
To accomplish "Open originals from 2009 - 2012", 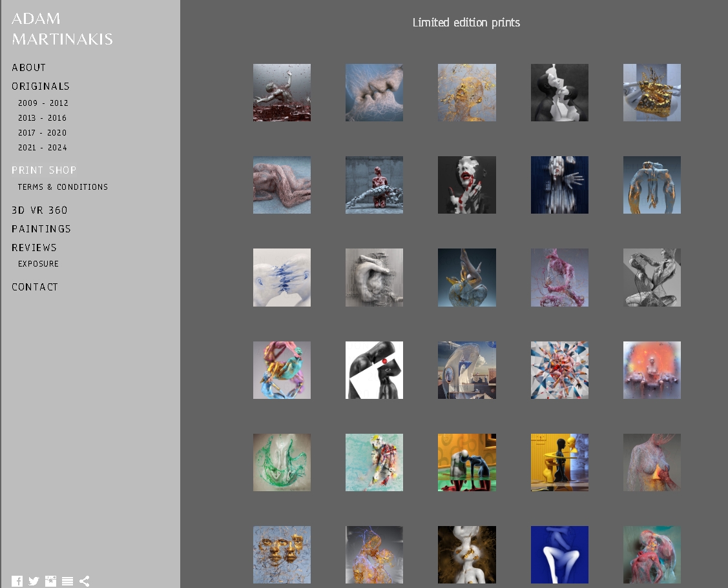I will tap(43, 103).
